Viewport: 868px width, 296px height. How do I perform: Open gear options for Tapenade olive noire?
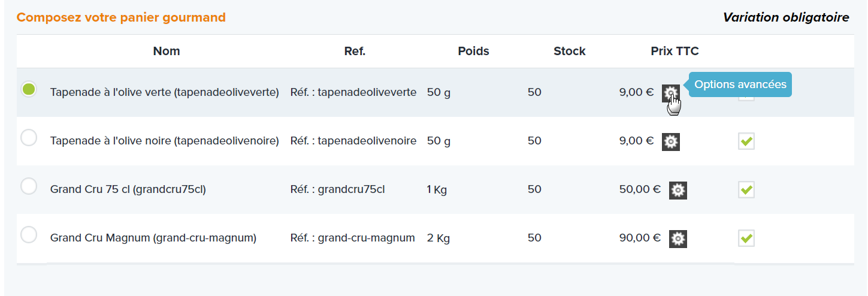coord(671,141)
